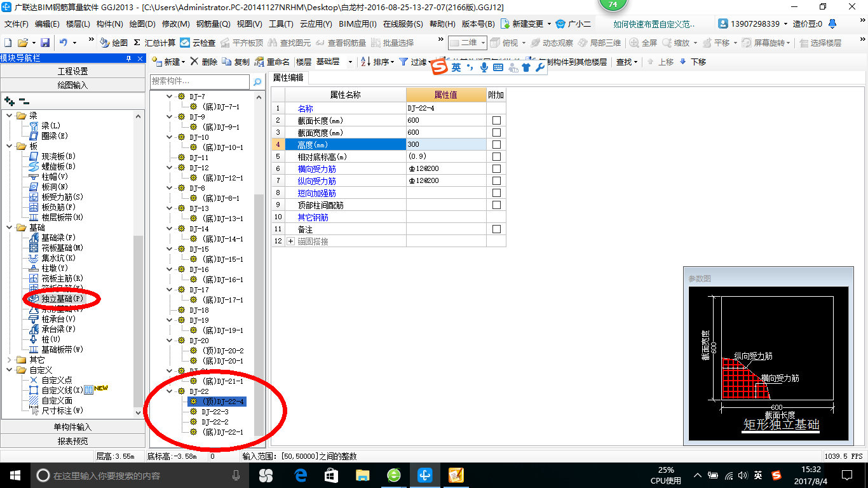868x488 pixels.
Task: Toggle the 高度 附加 checkbox
Action: pyautogui.click(x=496, y=145)
